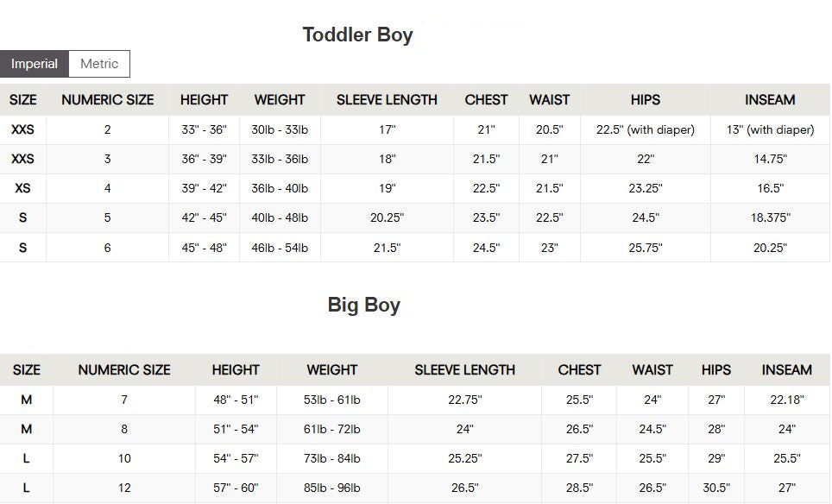Switch the size chart to Metric units

99,64
